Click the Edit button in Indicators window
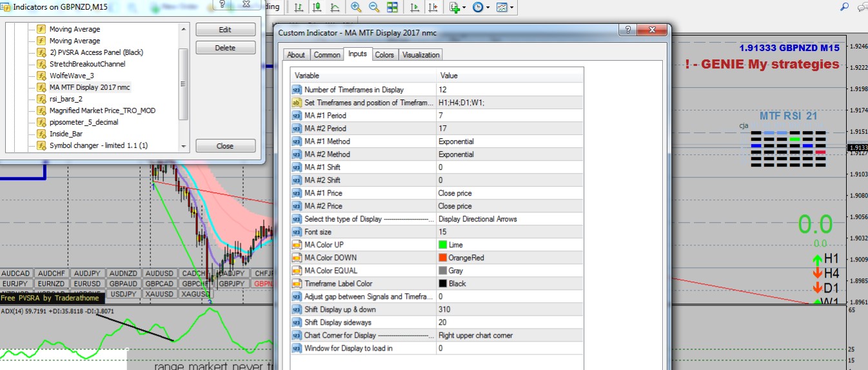The width and height of the screenshot is (868, 370). (225, 30)
